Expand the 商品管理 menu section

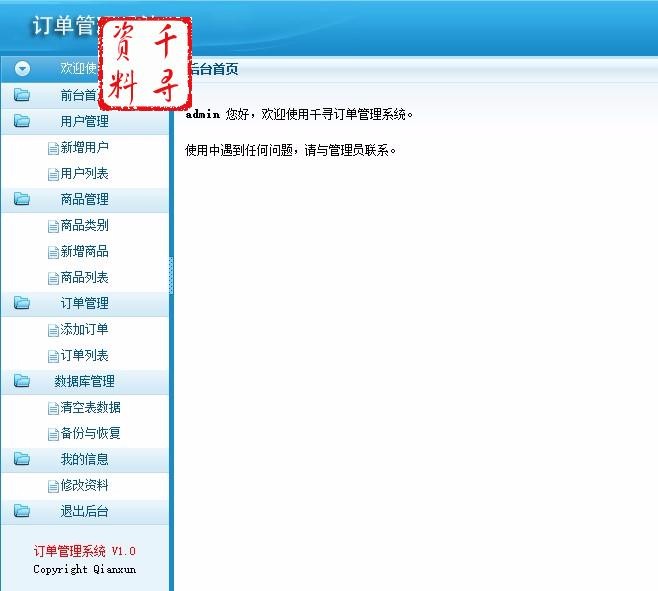(84, 199)
